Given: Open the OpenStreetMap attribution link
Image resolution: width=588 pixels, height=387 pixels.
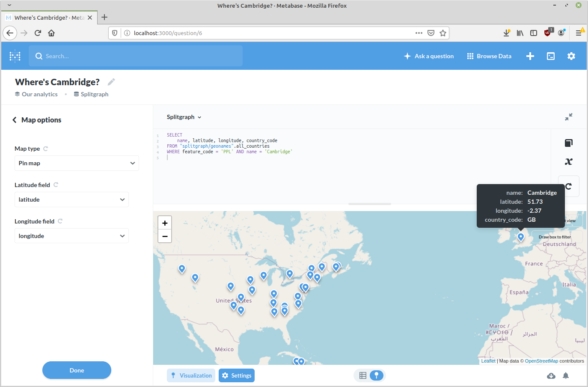Looking at the screenshot, I should pyautogui.click(x=541, y=361).
